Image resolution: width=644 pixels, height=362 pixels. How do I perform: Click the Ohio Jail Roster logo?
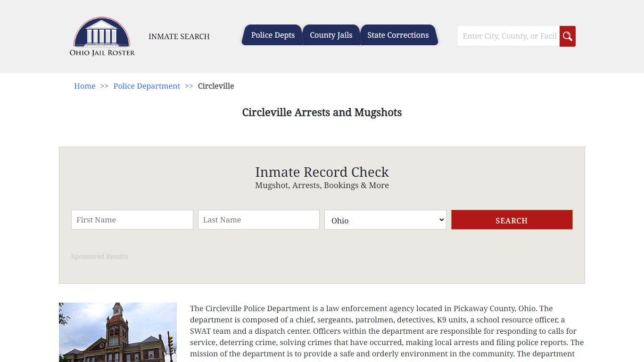point(102,37)
